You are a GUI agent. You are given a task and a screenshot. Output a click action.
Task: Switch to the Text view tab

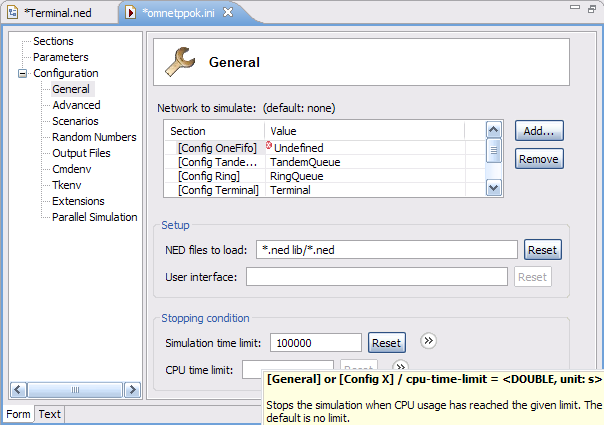[x=49, y=414]
